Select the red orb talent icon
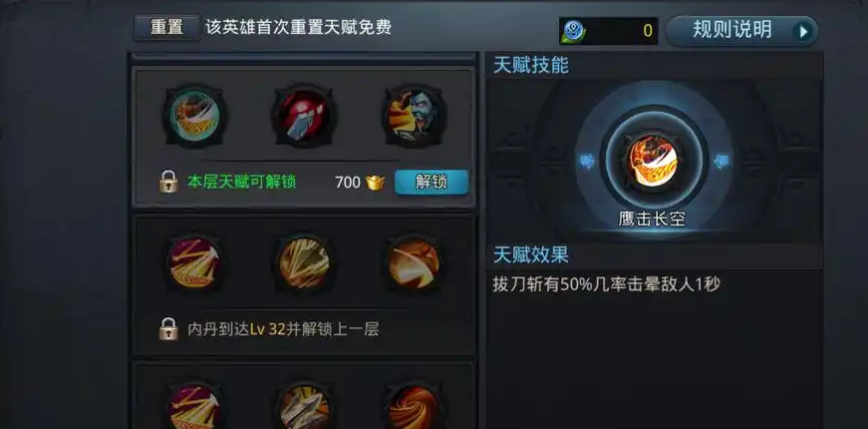Screen dimensions: 868x429 click(304, 116)
